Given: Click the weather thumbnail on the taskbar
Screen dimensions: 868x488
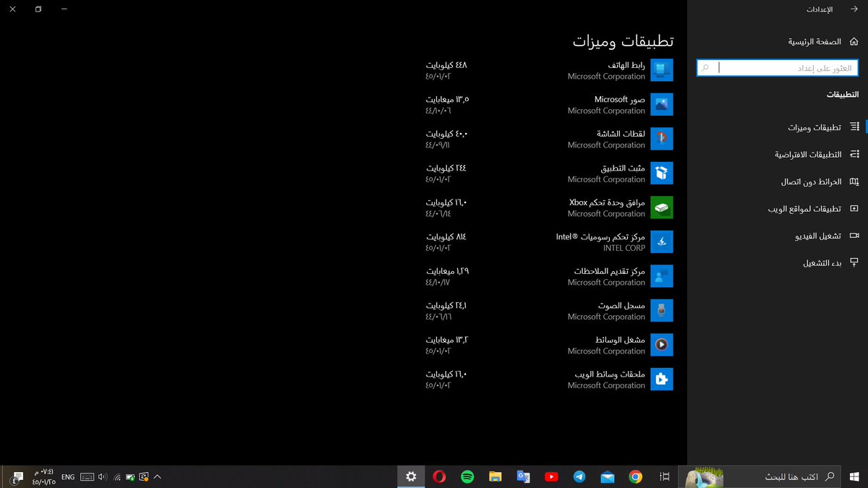Looking at the screenshot, I should coord(705,477).
